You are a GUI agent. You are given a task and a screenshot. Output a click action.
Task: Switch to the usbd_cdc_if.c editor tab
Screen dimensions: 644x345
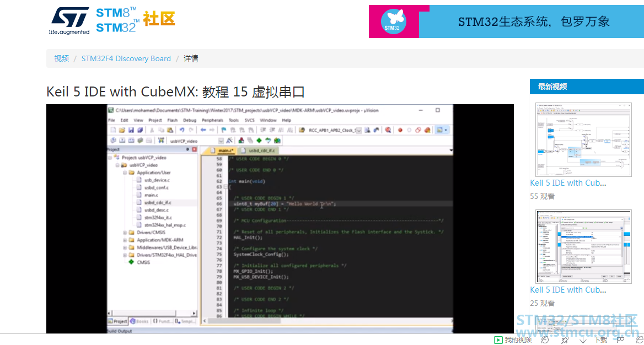click(258, 151)
